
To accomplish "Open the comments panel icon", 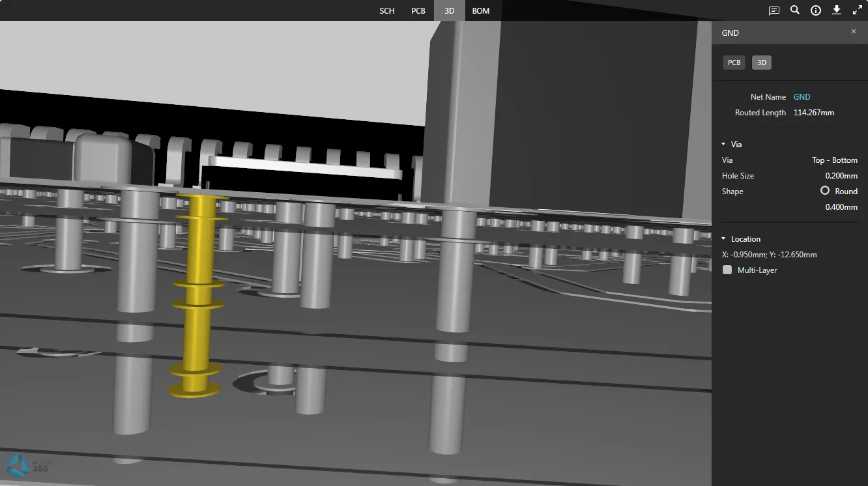I will (774, 10).
